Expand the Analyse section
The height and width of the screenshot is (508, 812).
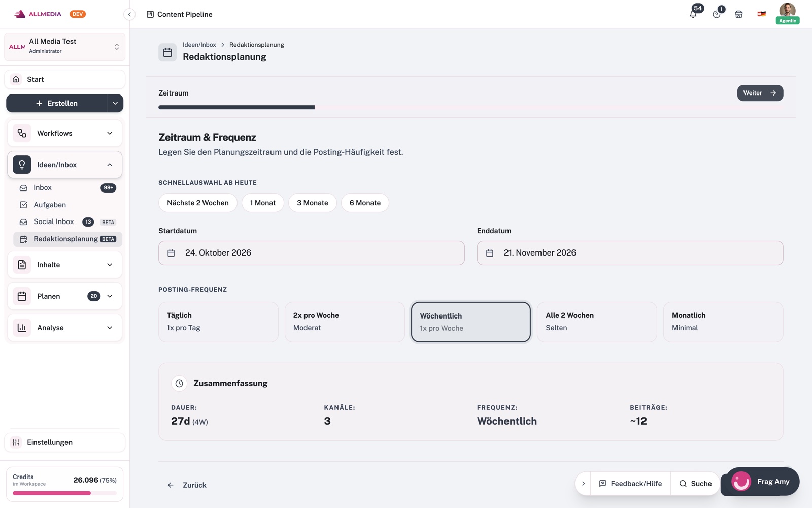(110, 328)
